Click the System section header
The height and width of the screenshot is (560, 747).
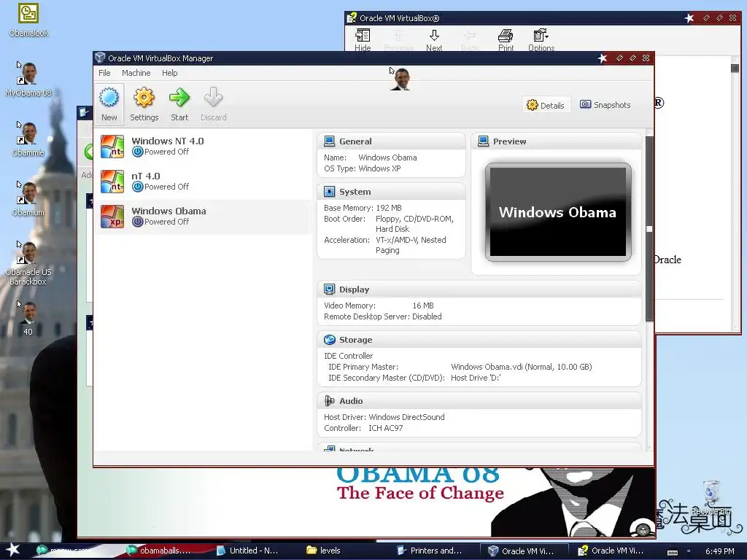click(391, 192)
